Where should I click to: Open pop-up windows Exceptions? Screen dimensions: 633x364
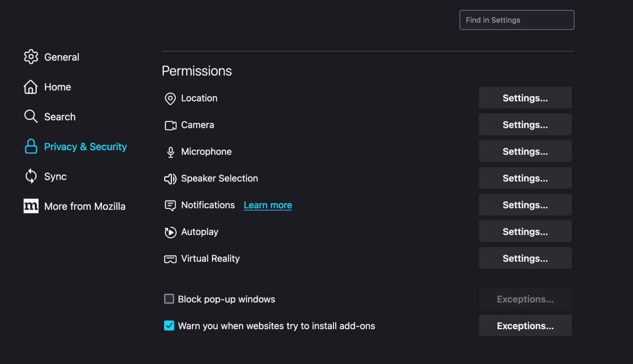[525, 299]
